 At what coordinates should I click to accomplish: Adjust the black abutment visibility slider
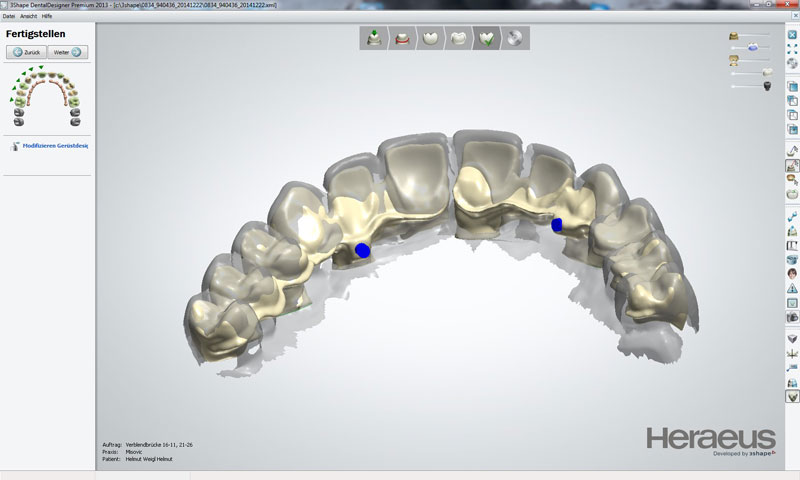point(767,86)
